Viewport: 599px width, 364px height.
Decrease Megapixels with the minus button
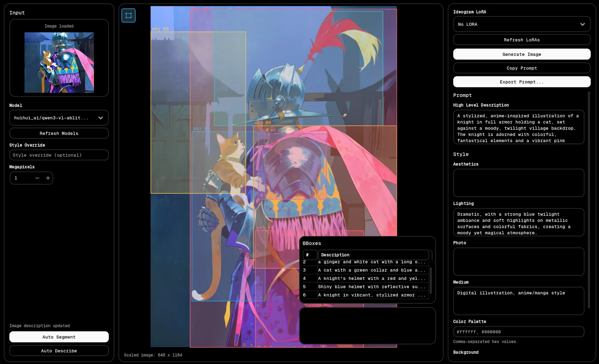(x=37, y=178)
